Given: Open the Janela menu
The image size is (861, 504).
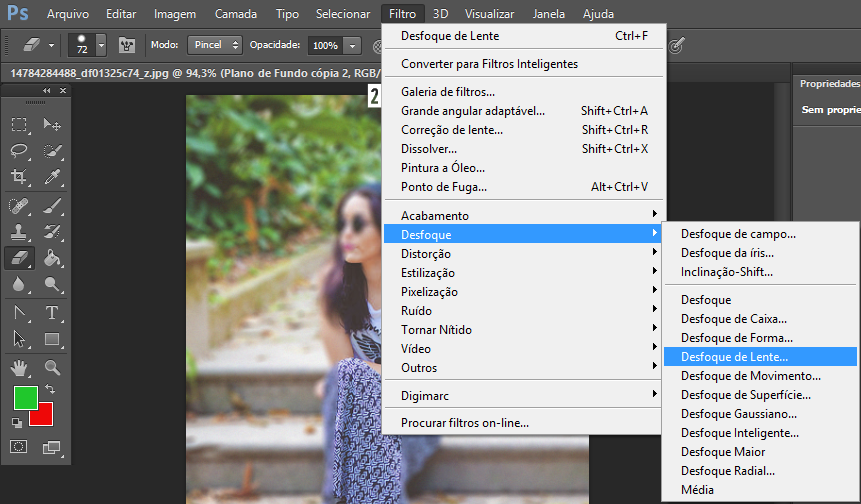Looking at the screenshot, I should (549, 14).
